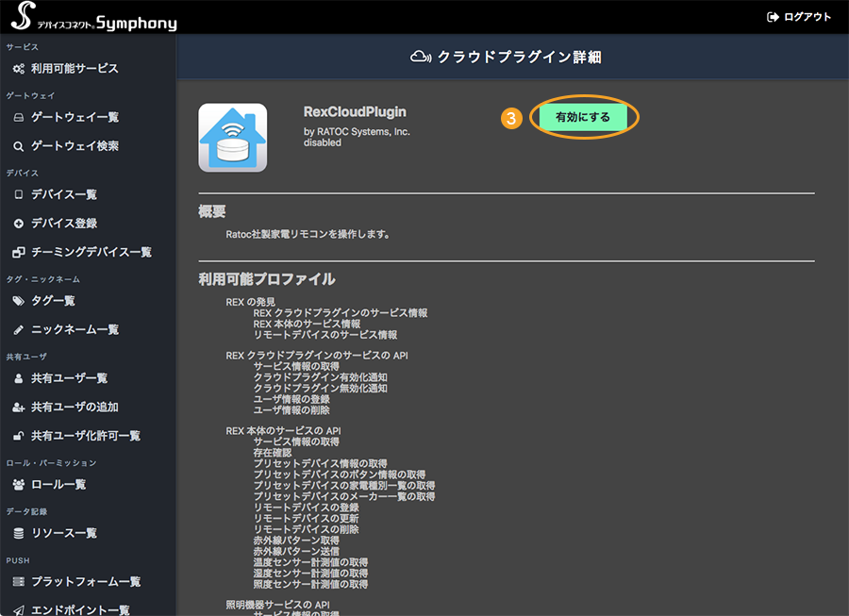
Task: Open ゲートウェイ一覧 menu item
Action: click(x=75, y=118)
